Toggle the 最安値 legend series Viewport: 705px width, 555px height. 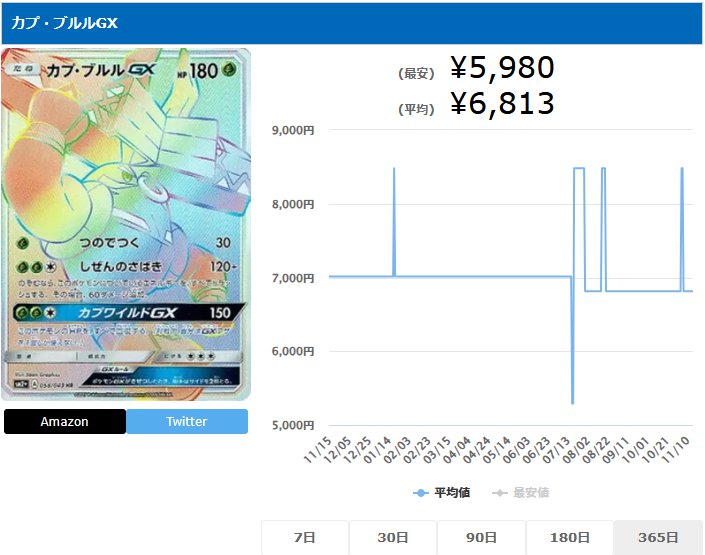(x=521, y=493)
